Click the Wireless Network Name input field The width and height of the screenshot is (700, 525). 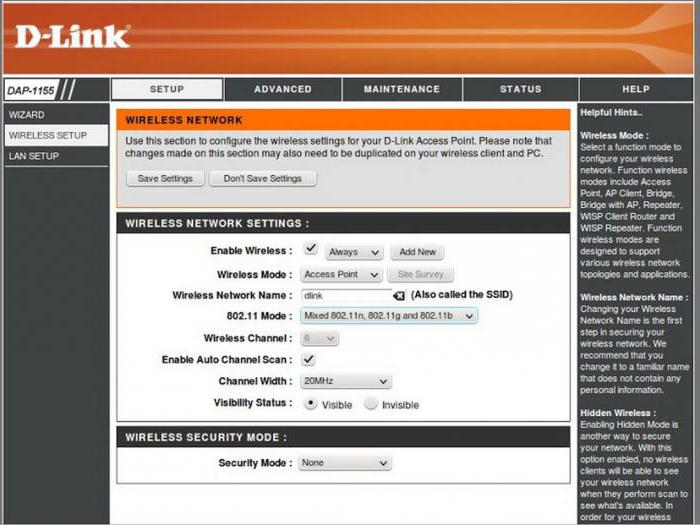(x=347, y=296)
